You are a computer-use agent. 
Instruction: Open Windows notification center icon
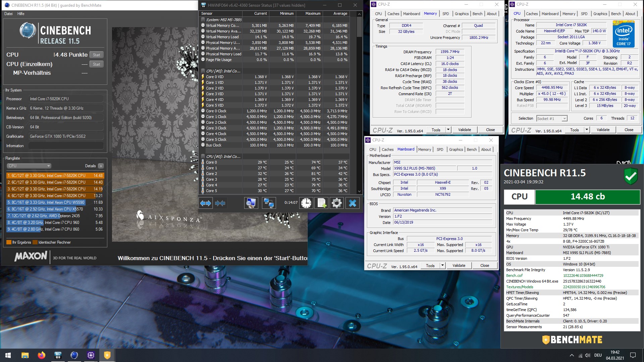[633, 355]
